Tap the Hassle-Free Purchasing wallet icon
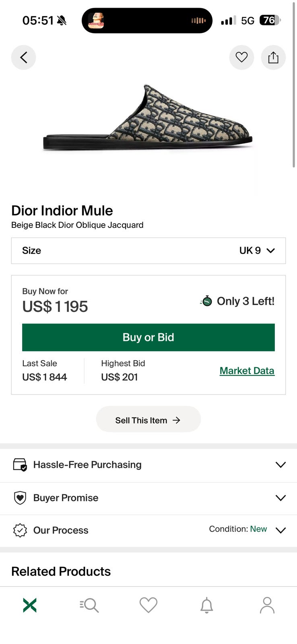The image size is (297, 644). click(x=20, y=464)
